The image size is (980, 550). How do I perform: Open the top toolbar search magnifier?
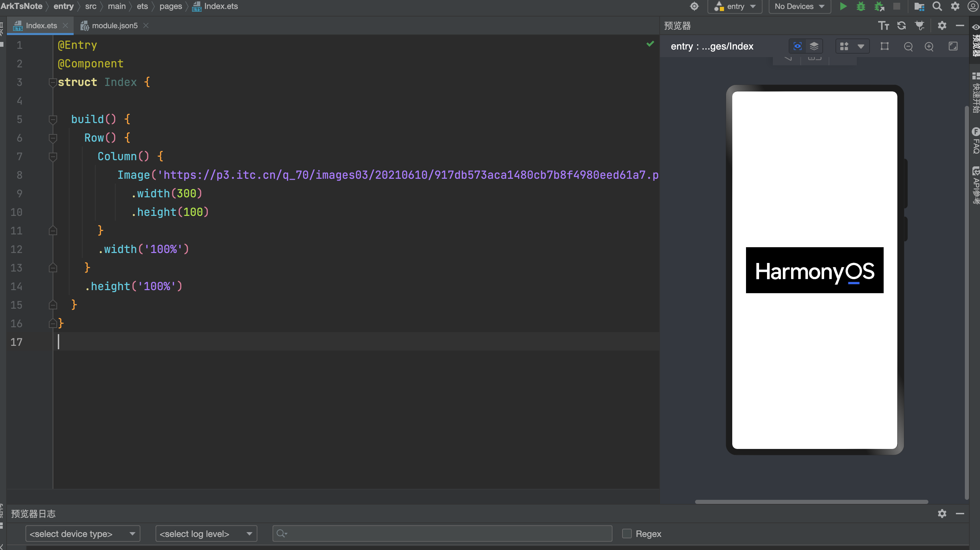point(937,7)
